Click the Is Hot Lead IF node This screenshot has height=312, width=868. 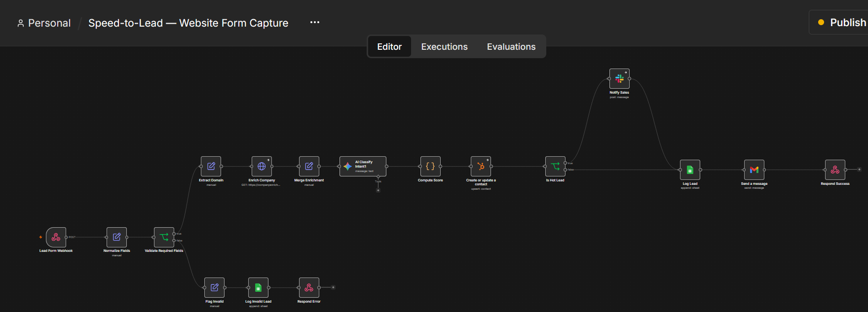coord(555,167)
